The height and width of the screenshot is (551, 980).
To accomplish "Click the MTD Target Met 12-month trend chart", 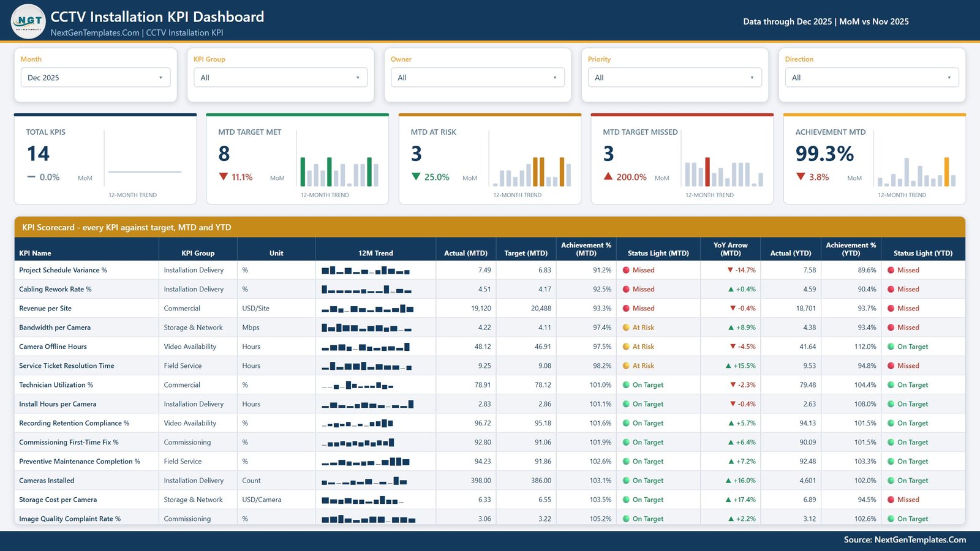I will [x=339, y=171].
